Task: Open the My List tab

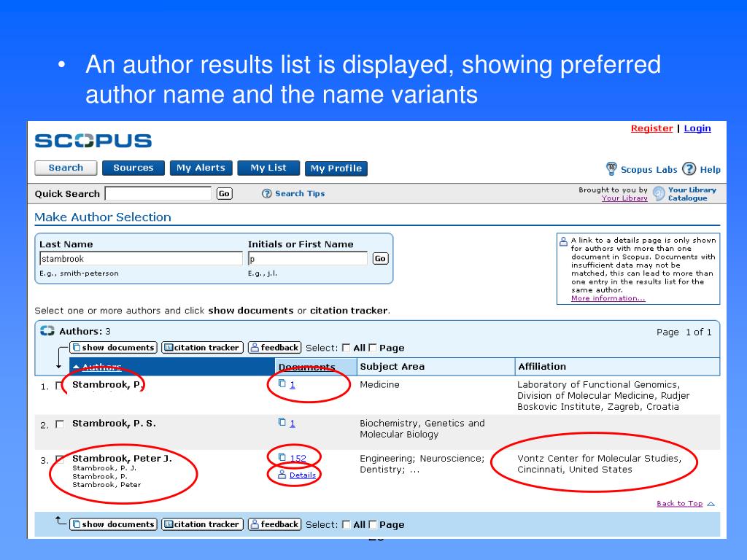Action: point(268,168)
